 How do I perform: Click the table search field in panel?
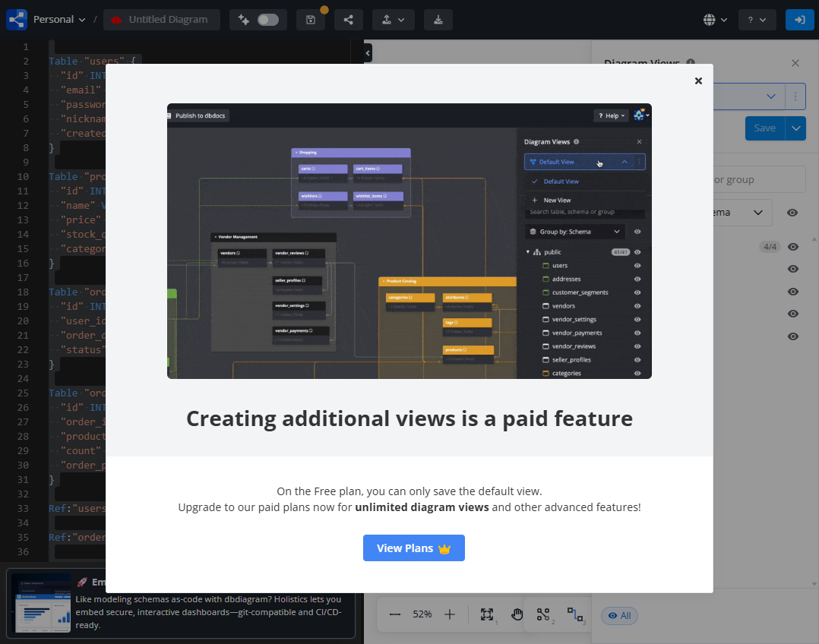[759, 180]
